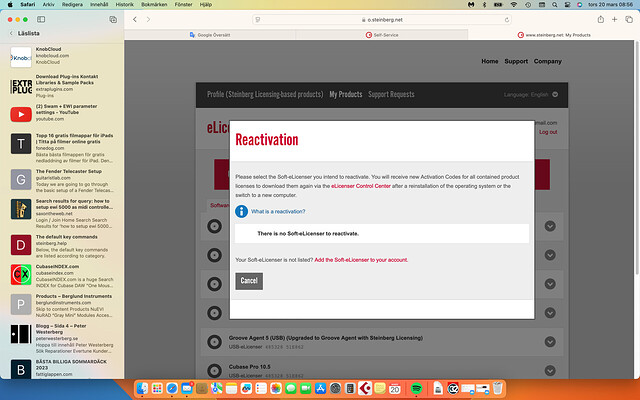The image size is (640, 400).
Task: Open CubaseINDEX.com reading list entry
Action: [62, 276]
